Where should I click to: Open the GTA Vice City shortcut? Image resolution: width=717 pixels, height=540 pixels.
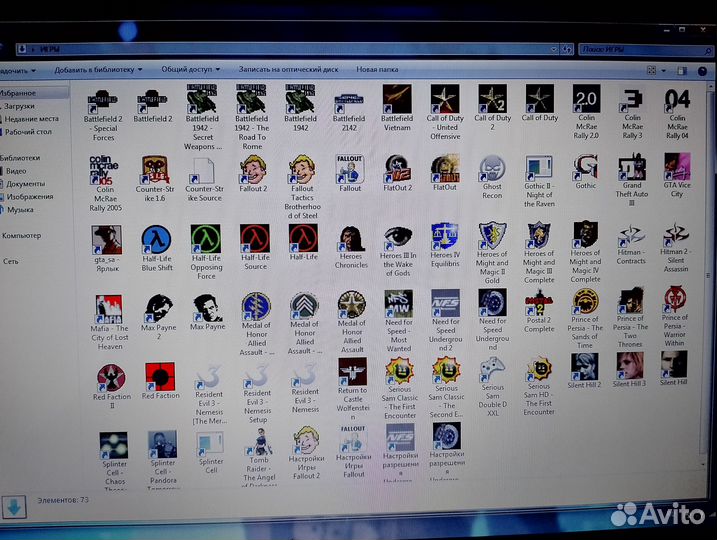(x=677, y=175)
